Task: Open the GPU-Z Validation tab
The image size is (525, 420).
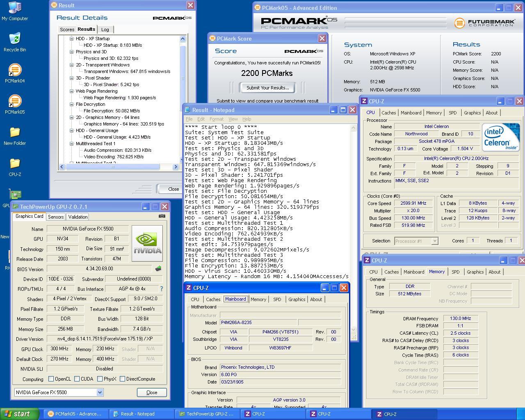Action: [x=78, y=217]
